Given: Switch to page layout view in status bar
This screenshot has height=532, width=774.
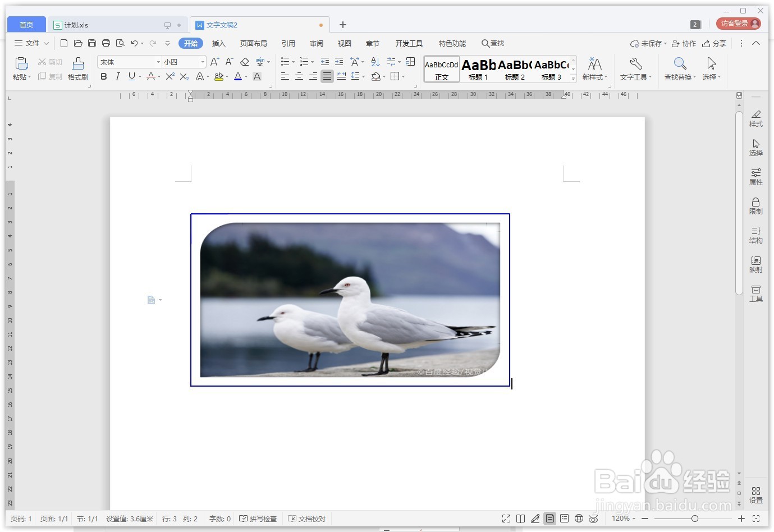Looking at the screenshot, I should point(550,519).
